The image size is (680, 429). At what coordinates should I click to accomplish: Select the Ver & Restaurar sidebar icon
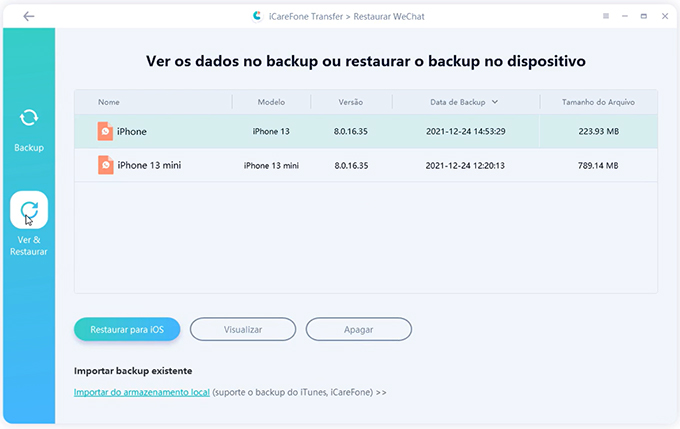(x=29, y=210)
